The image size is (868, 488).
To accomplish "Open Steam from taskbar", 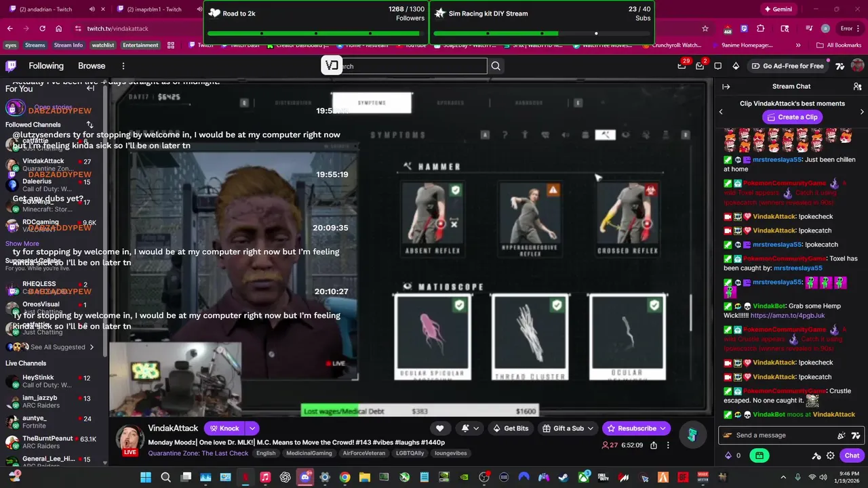I will (563, 477).
